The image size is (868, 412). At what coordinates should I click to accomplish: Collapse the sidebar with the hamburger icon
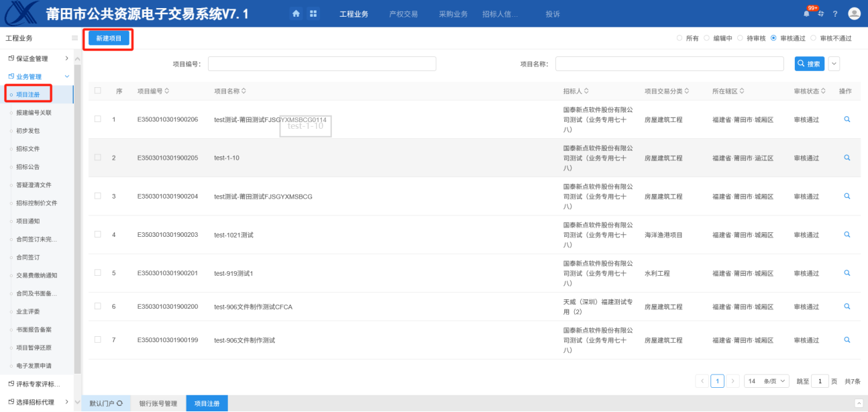[74, 38]
